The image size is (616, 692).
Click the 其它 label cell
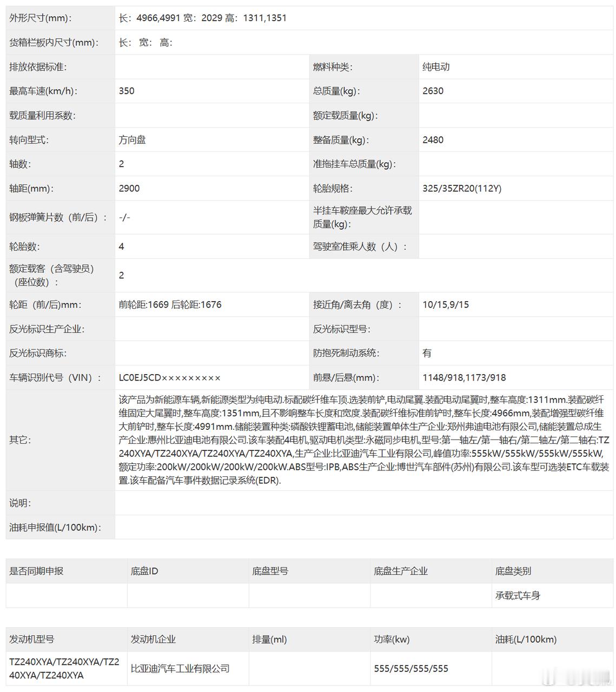click(x=60, y=440)
